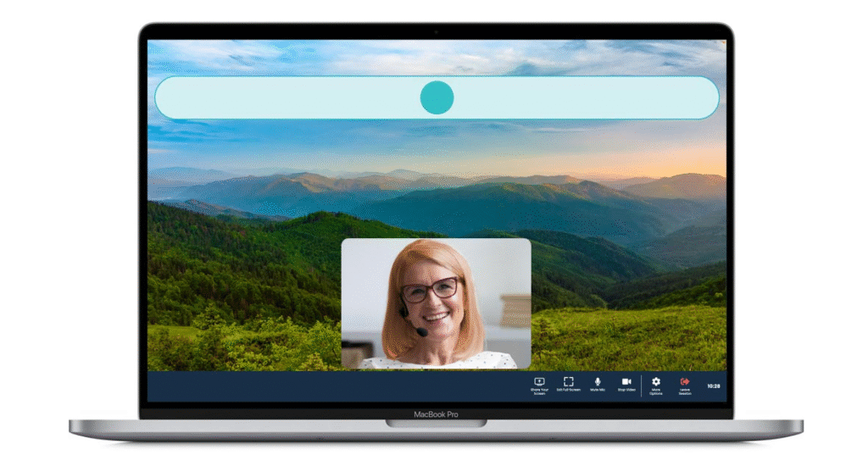
Task: Open More Options gear icon
Action: click(x=655, y=381)
